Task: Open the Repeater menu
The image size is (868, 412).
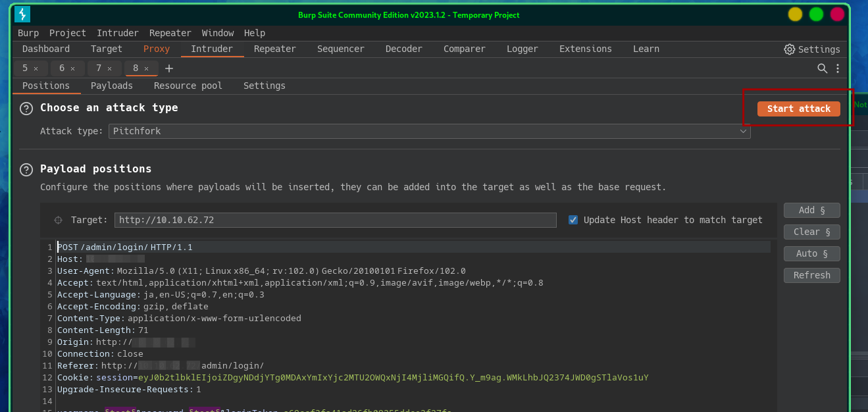Action: click(x=170, y=33)
